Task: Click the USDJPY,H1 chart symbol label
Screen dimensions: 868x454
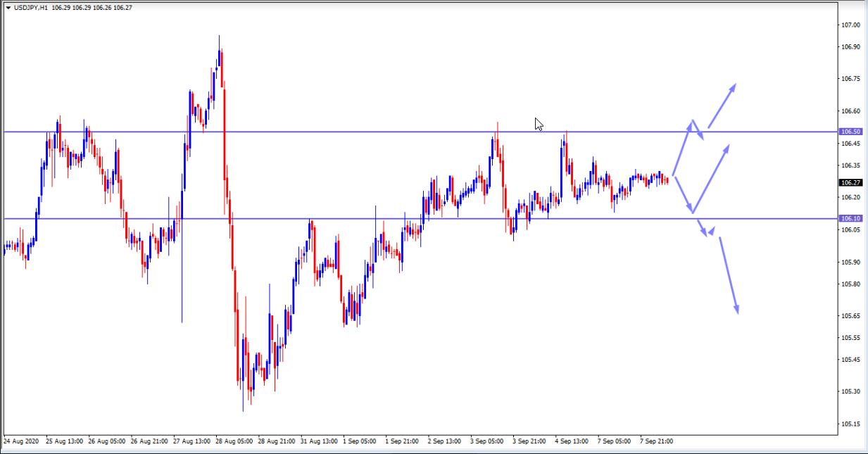Action: [30, 8]
